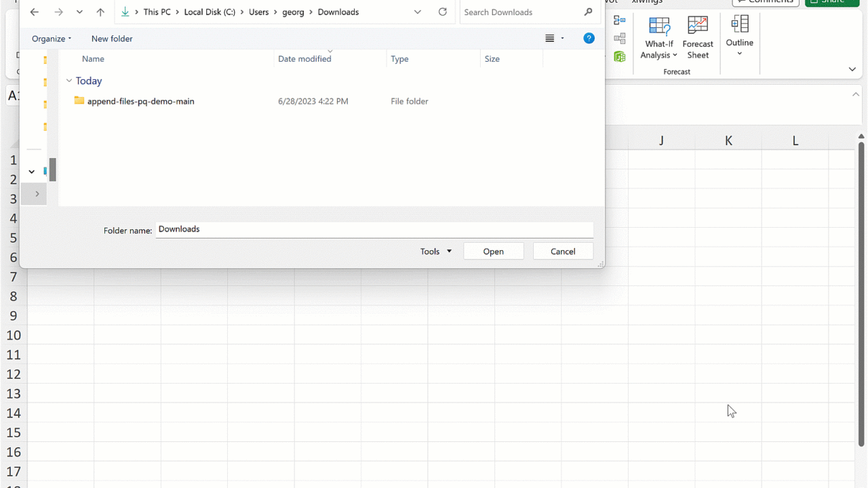The width and height of the screenshot is (868, 488).
Task: Click the Open button
Action: [x=494, y=251]
